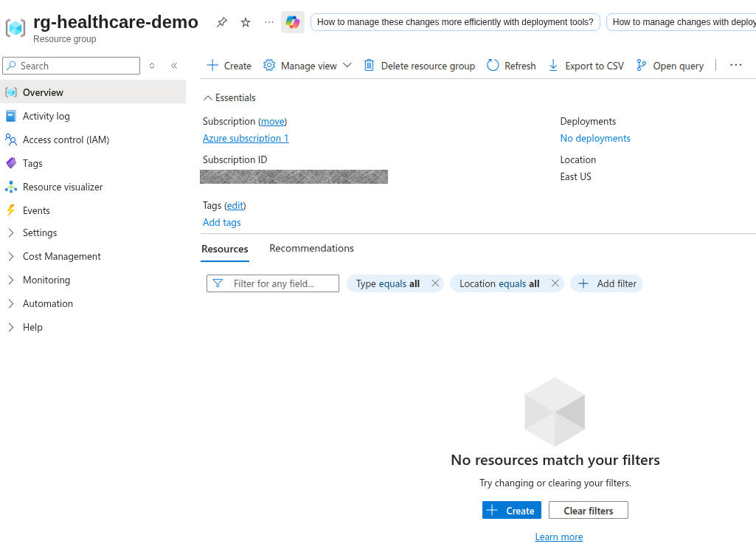The height and width of the screenshot is (555, 756).
Task: Click the Clear filters button
Action: coord(588,510)
